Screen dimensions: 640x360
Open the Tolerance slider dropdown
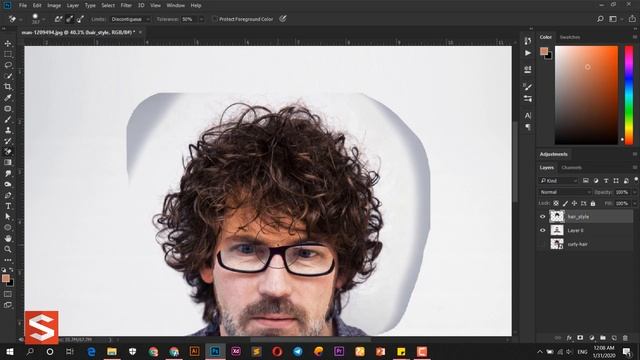coord(201,19)
